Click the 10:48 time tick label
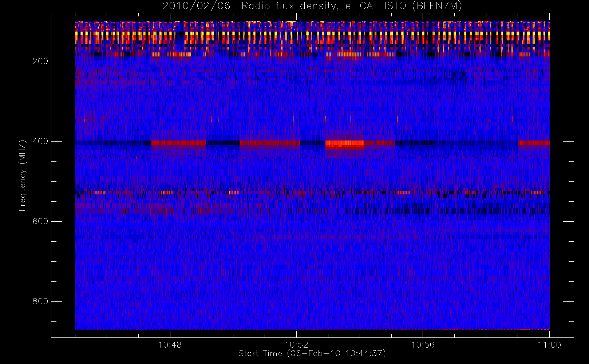 pos(170,345)
